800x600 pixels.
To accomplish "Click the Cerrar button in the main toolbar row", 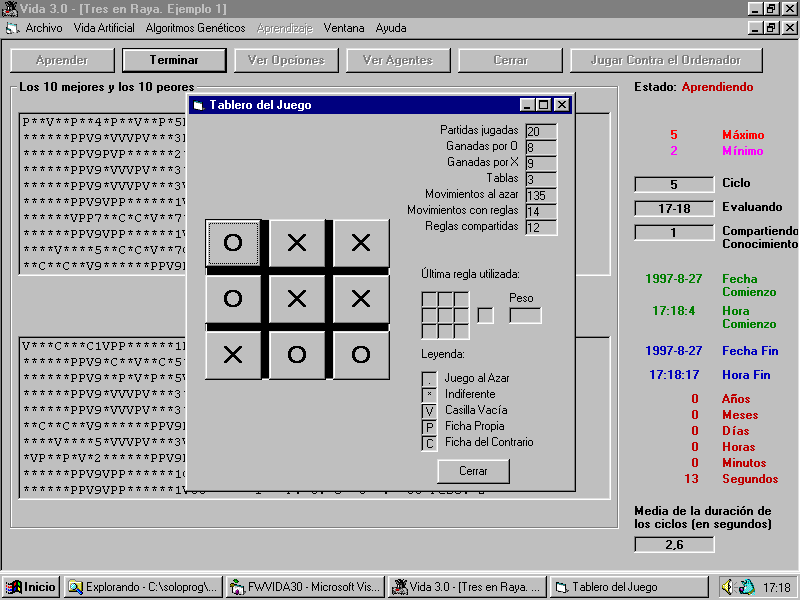I will tap(510, 60).
